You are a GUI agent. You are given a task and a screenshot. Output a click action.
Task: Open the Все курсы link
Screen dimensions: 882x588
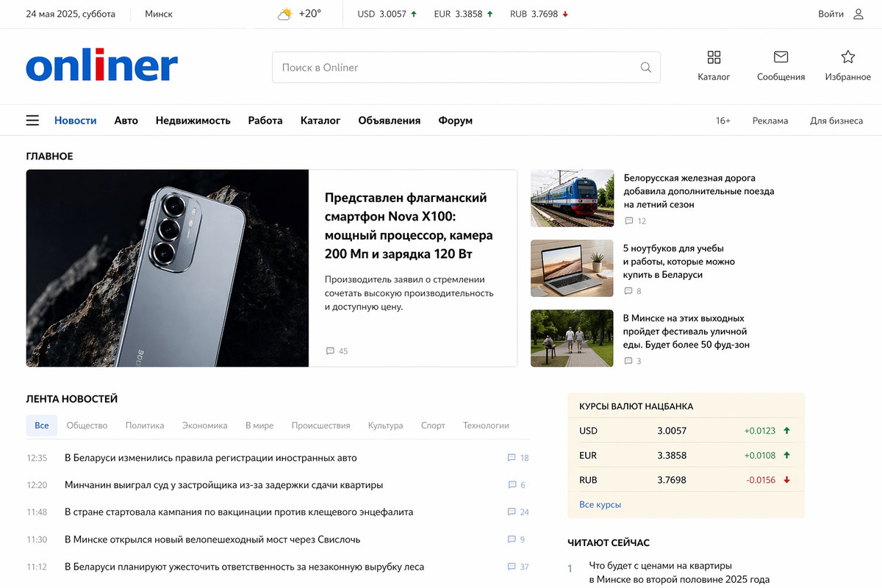pyautogui.click(x=600, y=505)
